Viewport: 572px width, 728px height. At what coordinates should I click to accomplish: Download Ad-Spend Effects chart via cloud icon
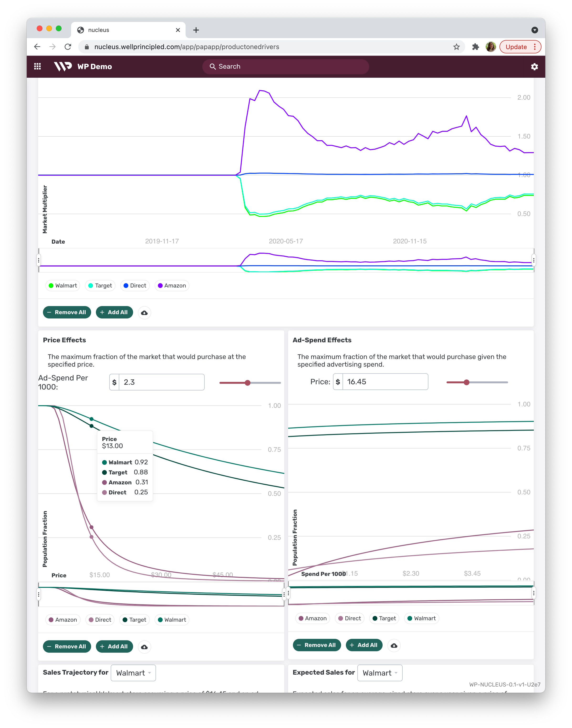click(x=394, y=646)
